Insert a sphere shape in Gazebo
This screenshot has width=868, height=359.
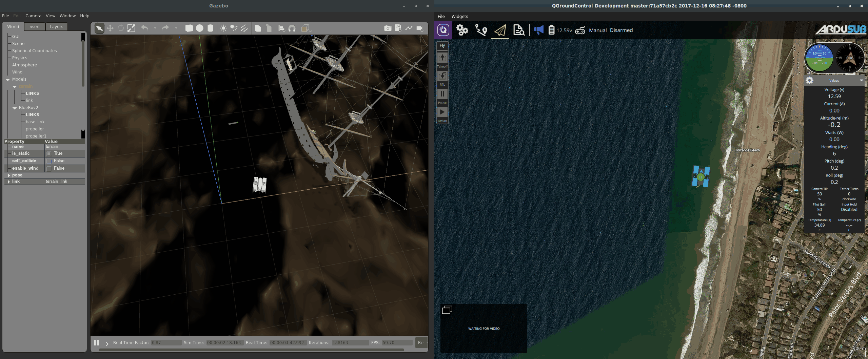pos(200,28)
